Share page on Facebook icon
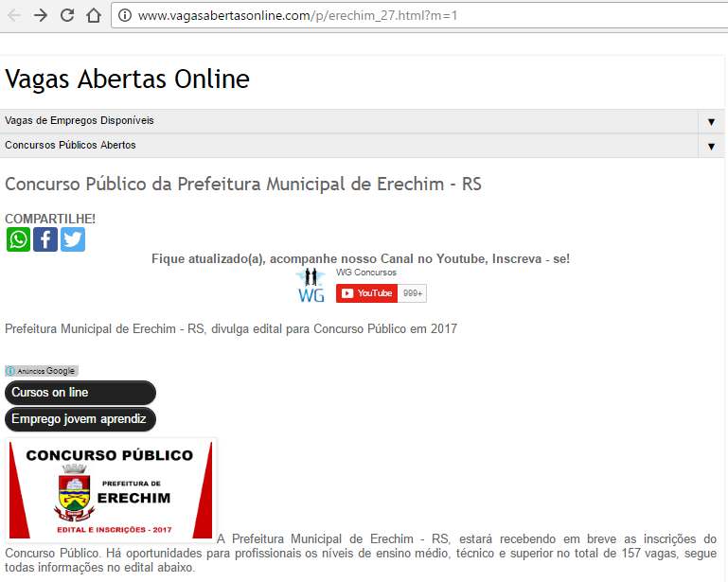The width and height of the screenshot is (728, 582). tap(45, 239)
